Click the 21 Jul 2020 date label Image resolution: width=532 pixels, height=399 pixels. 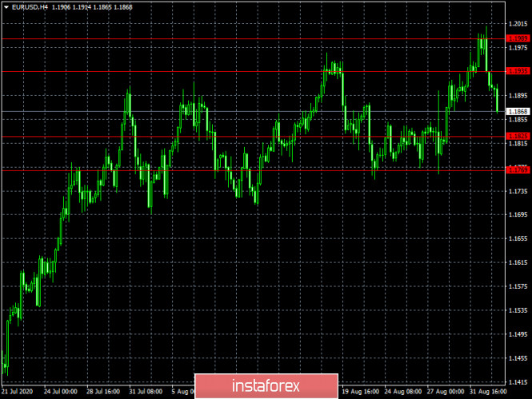coord(18,393)
